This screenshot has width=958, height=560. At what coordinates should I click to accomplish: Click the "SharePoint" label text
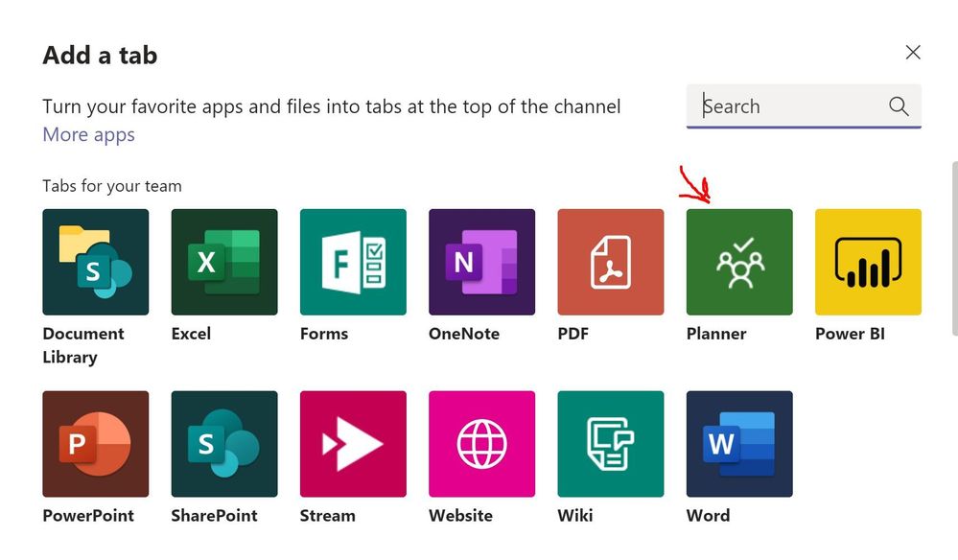[x=214, y=516]
